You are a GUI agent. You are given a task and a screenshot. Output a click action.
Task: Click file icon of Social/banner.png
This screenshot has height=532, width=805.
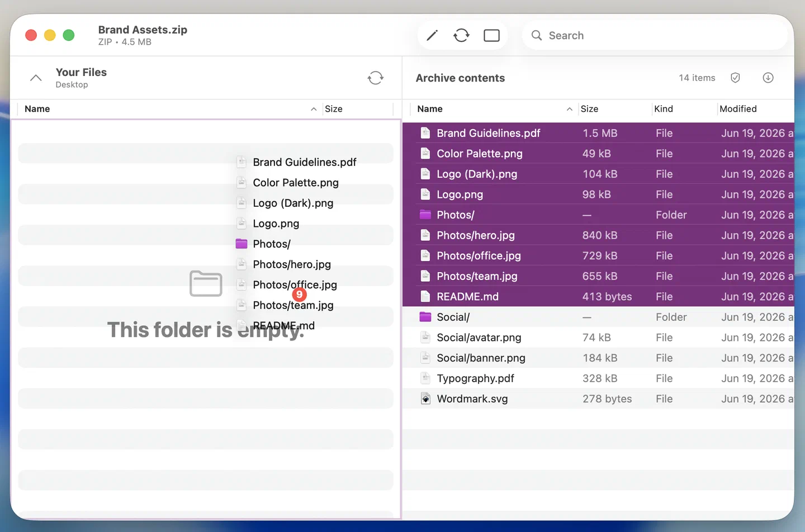click(x=425, y=358)
